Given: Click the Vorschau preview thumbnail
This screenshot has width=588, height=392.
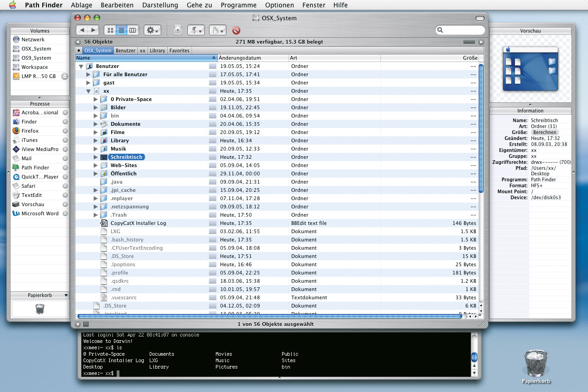Looking at the screenshot, I should click(530, 68).
